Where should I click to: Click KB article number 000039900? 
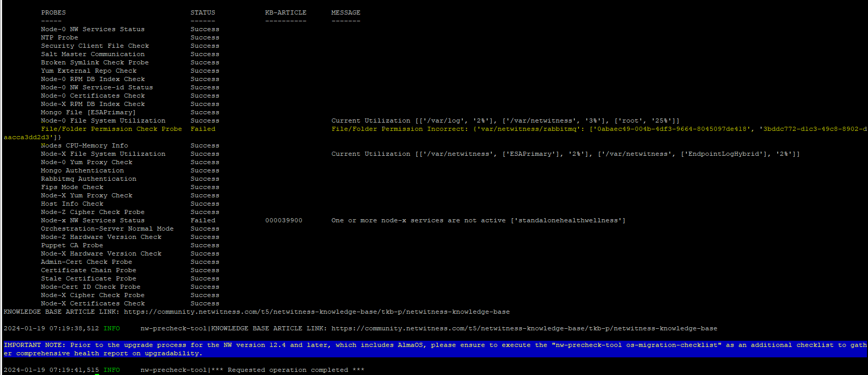pyautogui.click(x=284, y=220)
